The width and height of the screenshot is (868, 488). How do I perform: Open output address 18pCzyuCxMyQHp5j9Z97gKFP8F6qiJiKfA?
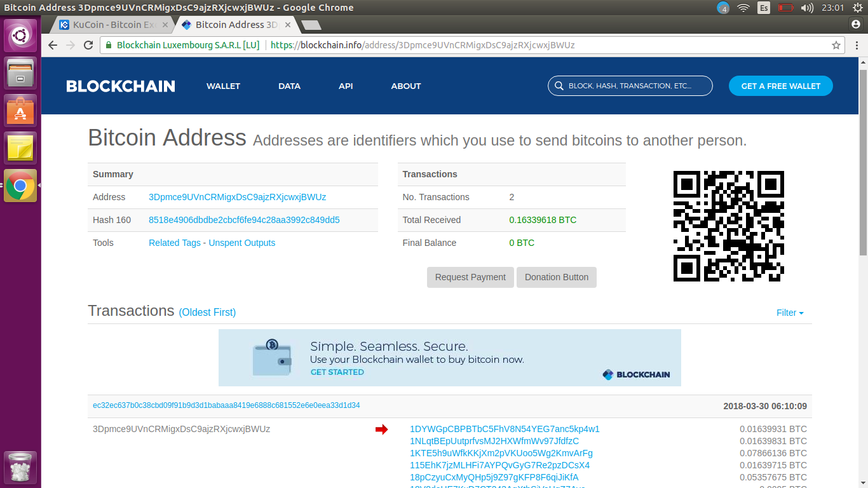[x=494, y=477]
